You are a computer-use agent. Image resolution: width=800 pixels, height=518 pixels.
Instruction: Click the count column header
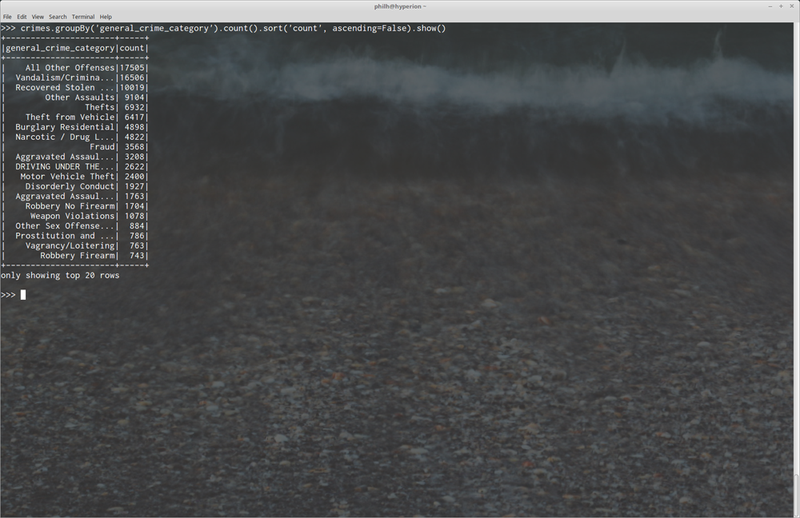point(132,48)
